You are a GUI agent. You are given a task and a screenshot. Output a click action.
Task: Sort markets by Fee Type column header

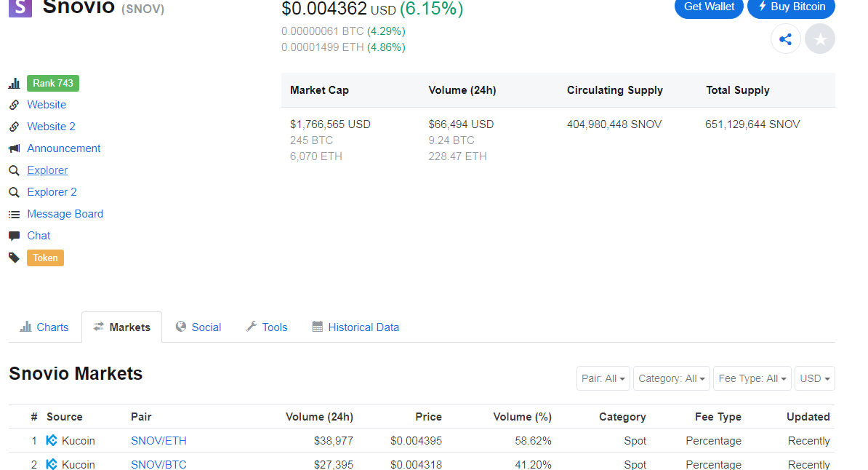718,417
